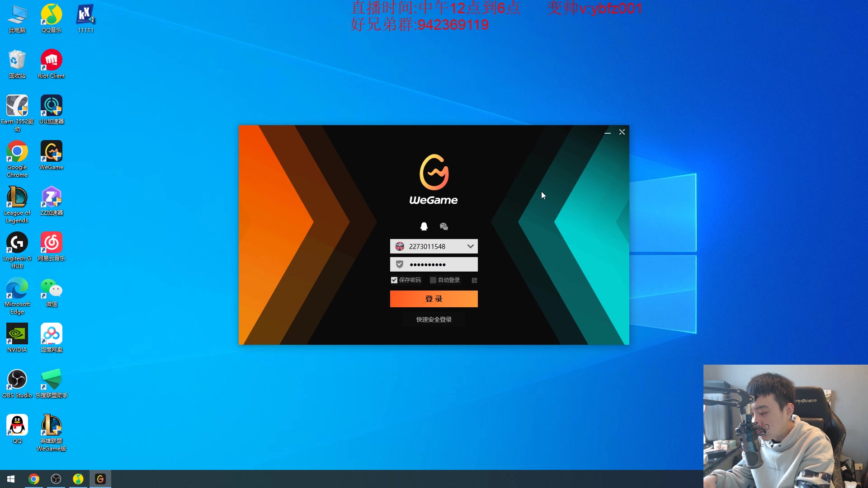
Task: Enable 保存密码 save password checkbox
Action: coord(393,280)
